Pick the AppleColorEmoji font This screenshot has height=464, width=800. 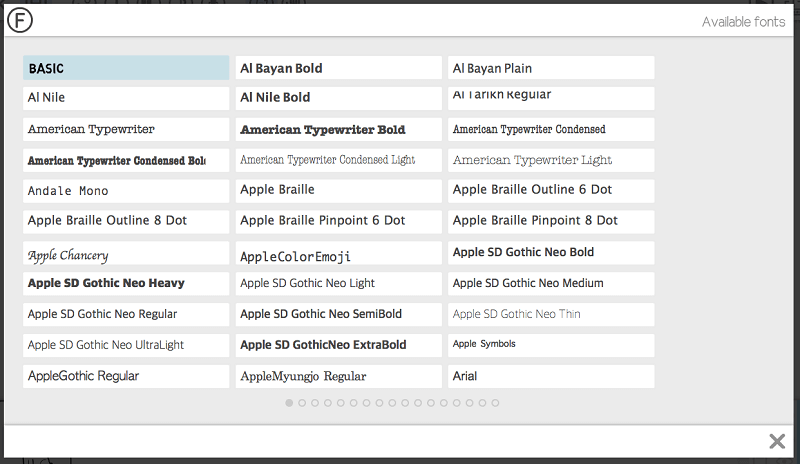coord(339,253)
